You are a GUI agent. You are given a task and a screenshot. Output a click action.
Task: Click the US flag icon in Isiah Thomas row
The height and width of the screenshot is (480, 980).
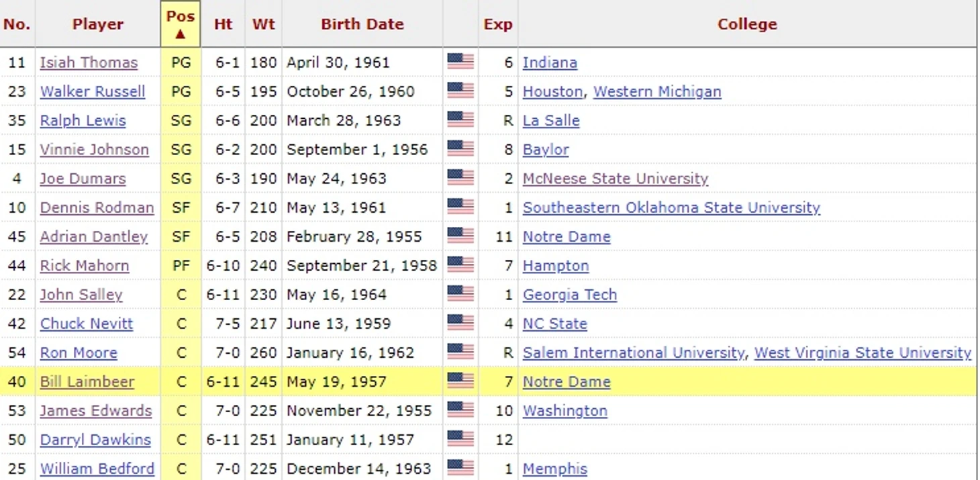pyautogui.click(x=460, y=62)
